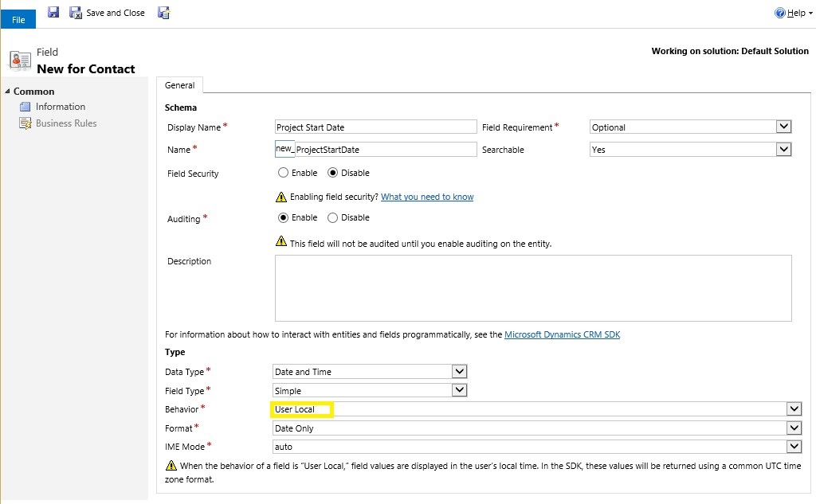Collapse the Common section triangle
Screen dimensions: 816x504
7,91
